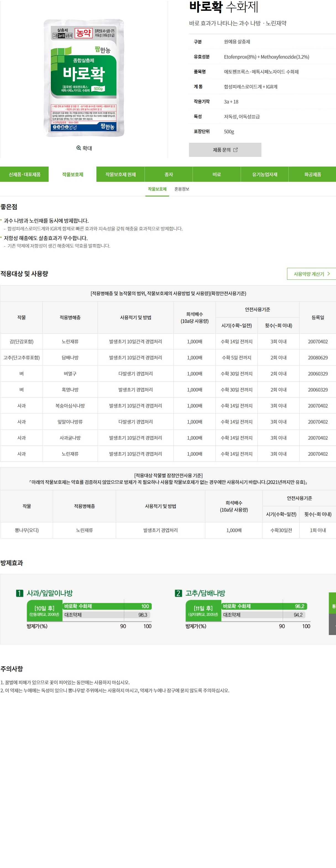Click the 발생초기 경엽처리 cell in the 뽕나무(오디) row

pyautogui.click(x=161, y=530)
